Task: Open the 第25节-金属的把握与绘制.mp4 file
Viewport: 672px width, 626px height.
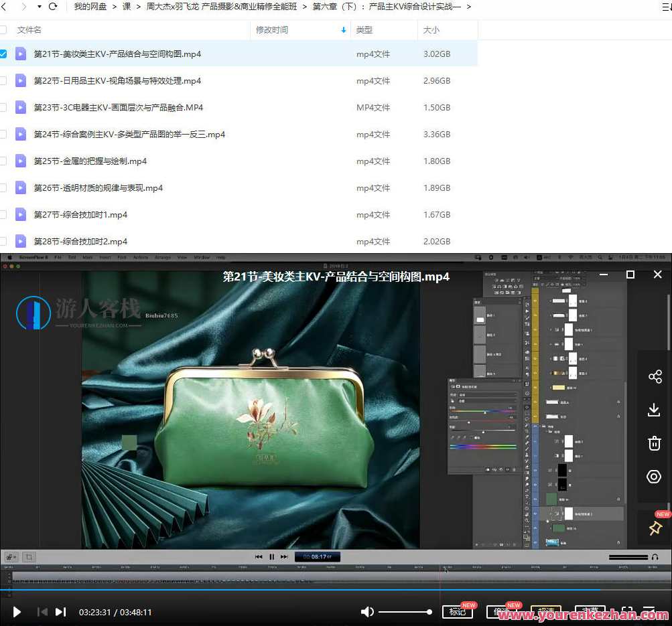Action: coord(90,161)
